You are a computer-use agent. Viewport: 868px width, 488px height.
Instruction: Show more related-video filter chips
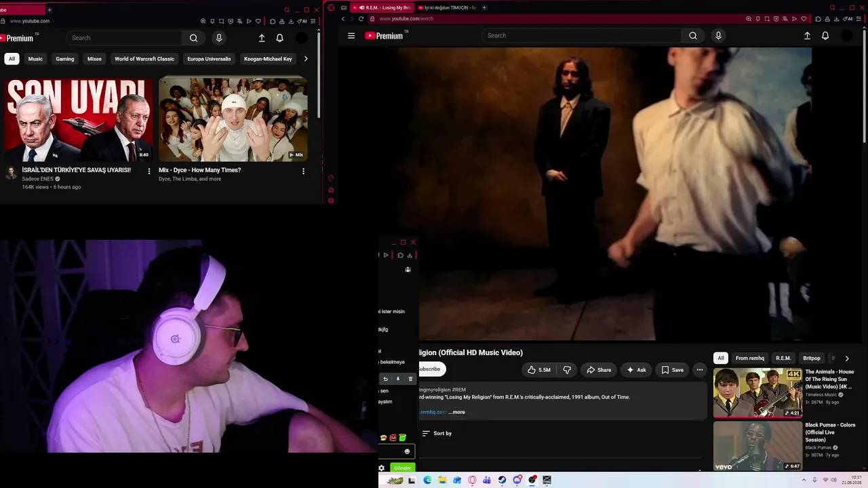point(846,359)
